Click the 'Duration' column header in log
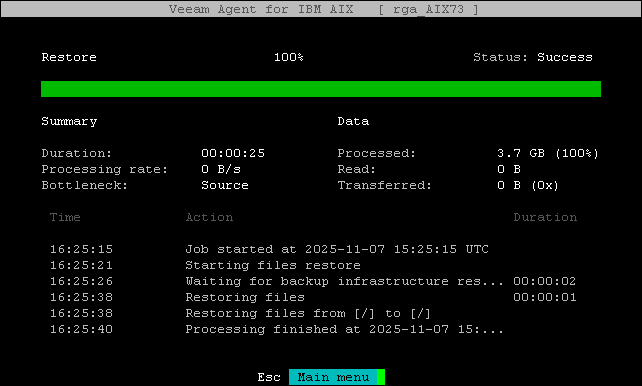The height and width of the screenshot is (386, 642). coord(545,217)
